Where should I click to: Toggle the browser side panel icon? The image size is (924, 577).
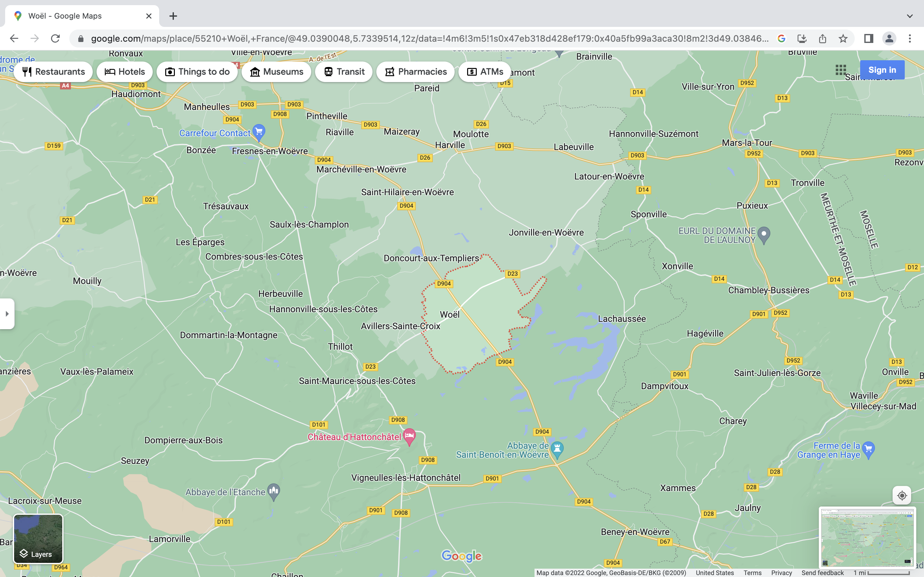(868, 38)
